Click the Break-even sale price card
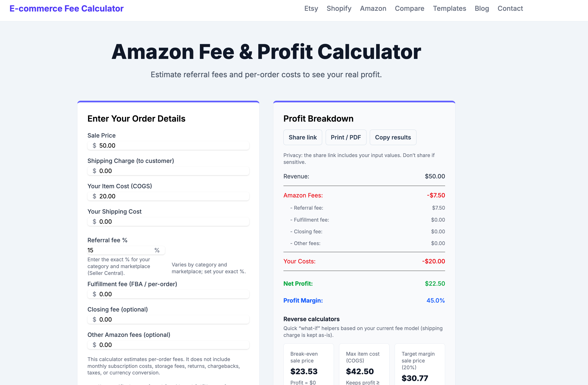This screenshot has height=385, width=588. (308, 366)
